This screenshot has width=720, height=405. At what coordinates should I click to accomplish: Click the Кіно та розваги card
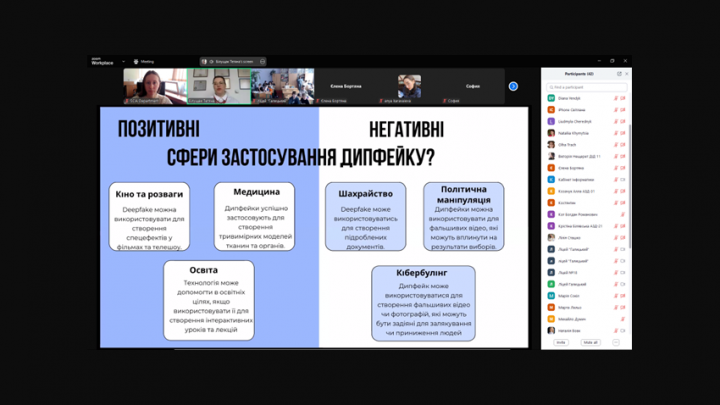coord(149,217)
